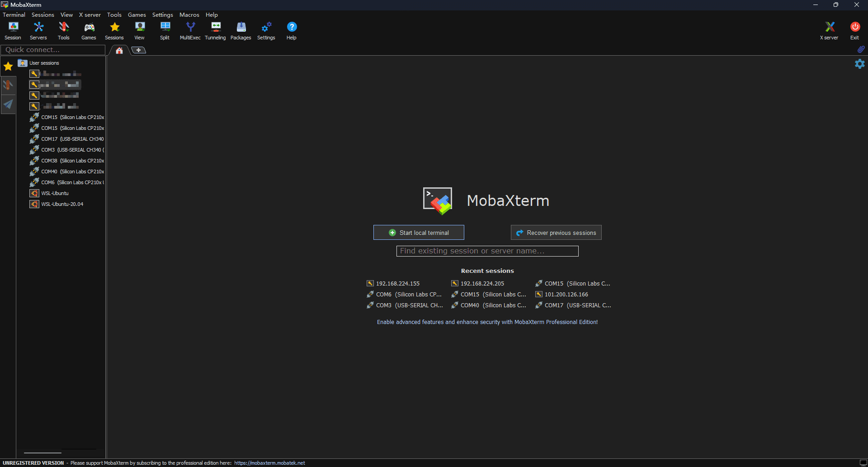
Task: Open a new tab with plus button
Action: (139, 50)
